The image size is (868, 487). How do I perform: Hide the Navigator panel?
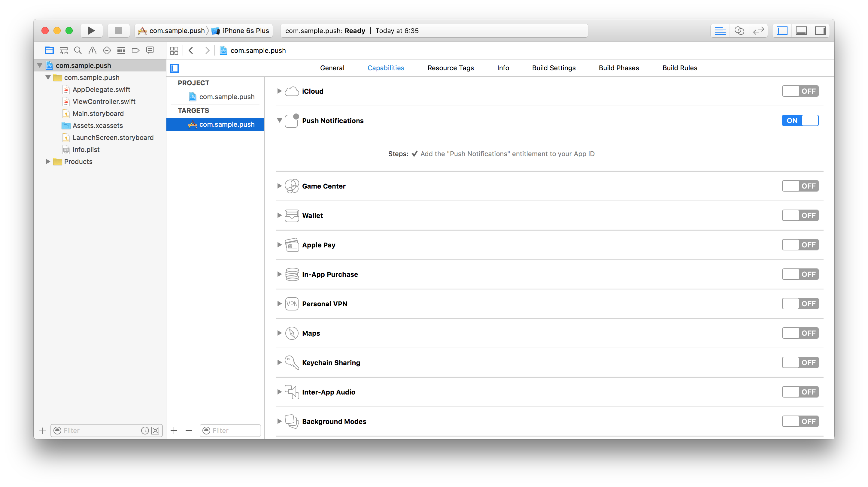tap(782, 31)
